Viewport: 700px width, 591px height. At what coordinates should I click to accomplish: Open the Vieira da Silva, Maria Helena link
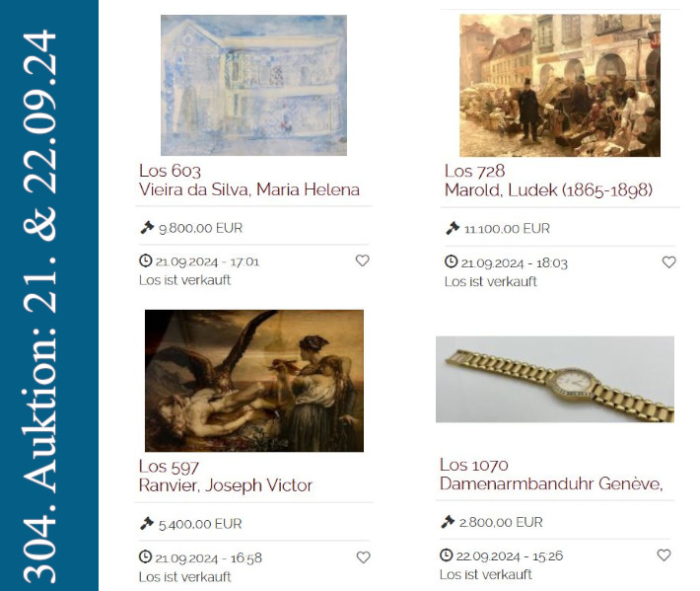(x=249, y=189)
